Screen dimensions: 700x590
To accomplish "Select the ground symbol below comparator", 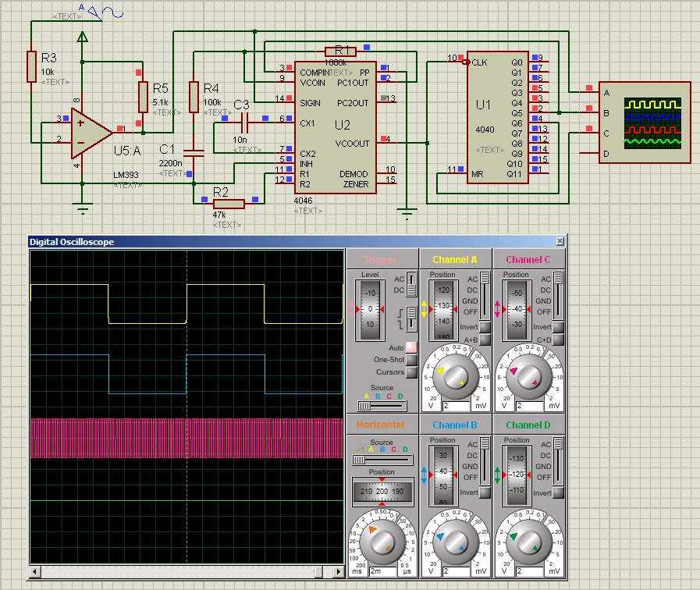I will [82, 209].
